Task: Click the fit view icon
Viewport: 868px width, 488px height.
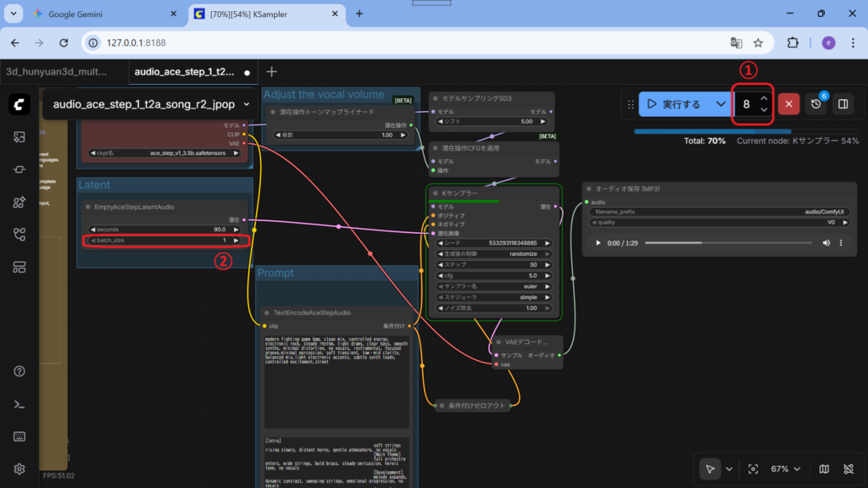Action: point(753,469)
